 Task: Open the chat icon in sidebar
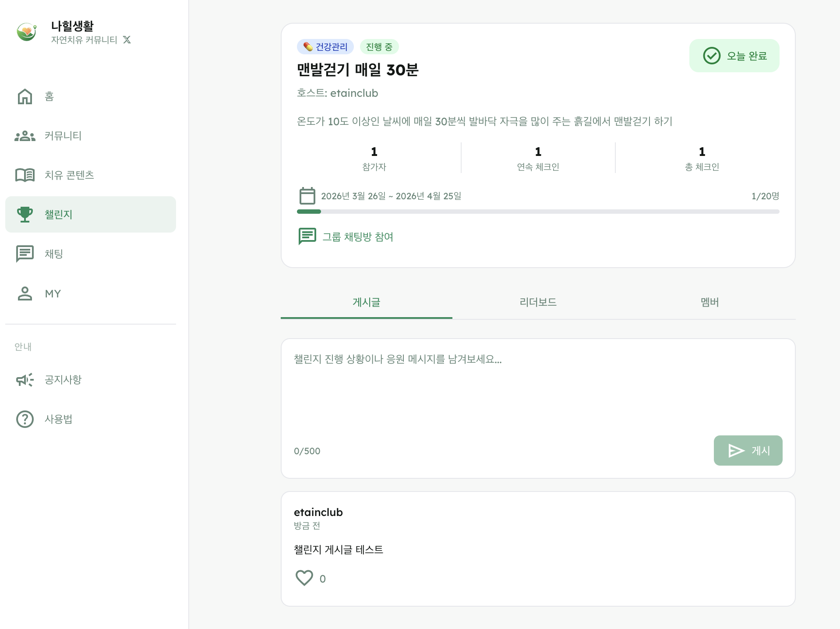click(x=25, y=254)
